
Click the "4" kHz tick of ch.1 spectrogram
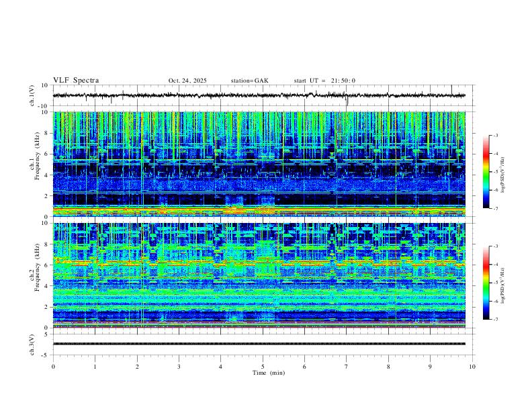[48, 175]
